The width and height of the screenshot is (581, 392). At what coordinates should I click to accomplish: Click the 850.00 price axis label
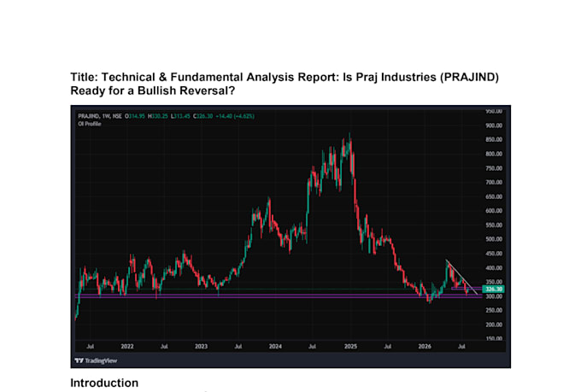494,140
